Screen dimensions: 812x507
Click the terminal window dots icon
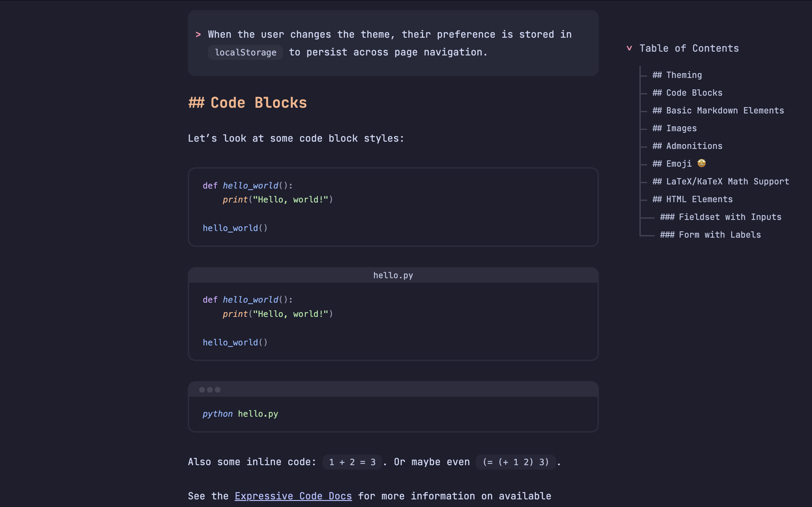coord(210,390)
